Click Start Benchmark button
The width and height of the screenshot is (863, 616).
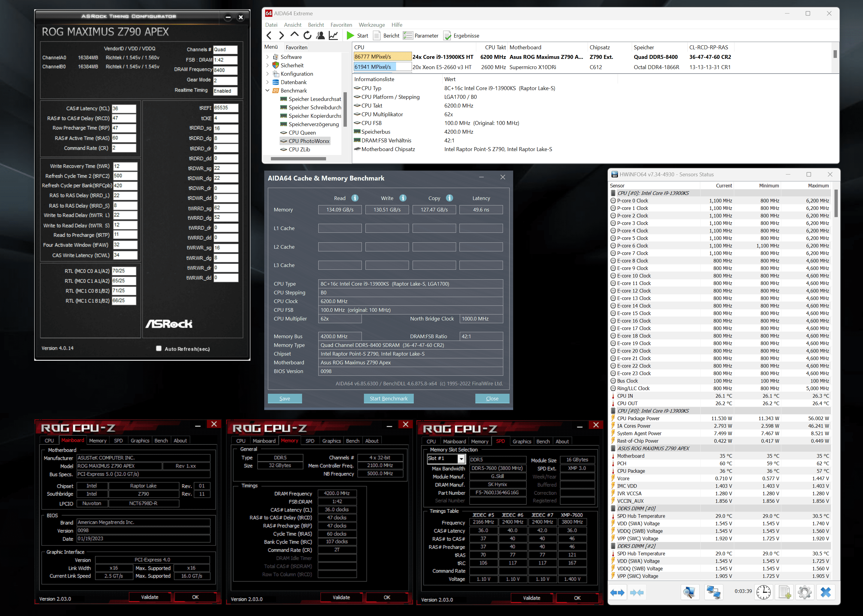coord(389,399)
